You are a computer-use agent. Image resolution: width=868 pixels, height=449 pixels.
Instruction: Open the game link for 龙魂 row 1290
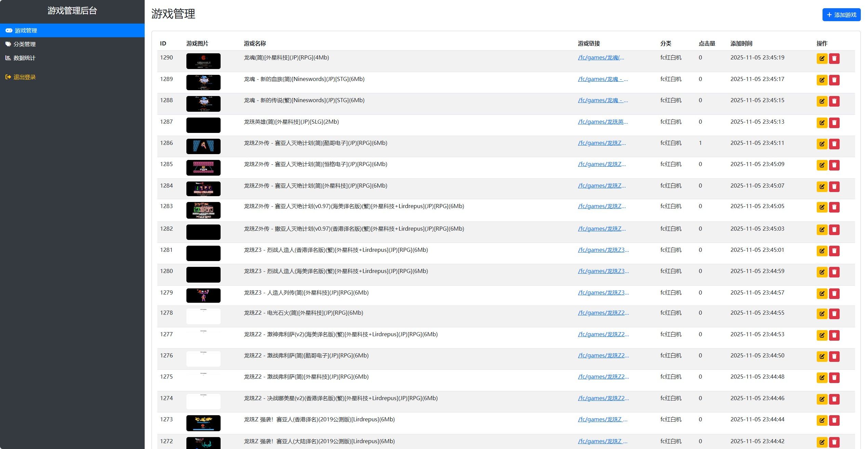(x=602, y=57)
